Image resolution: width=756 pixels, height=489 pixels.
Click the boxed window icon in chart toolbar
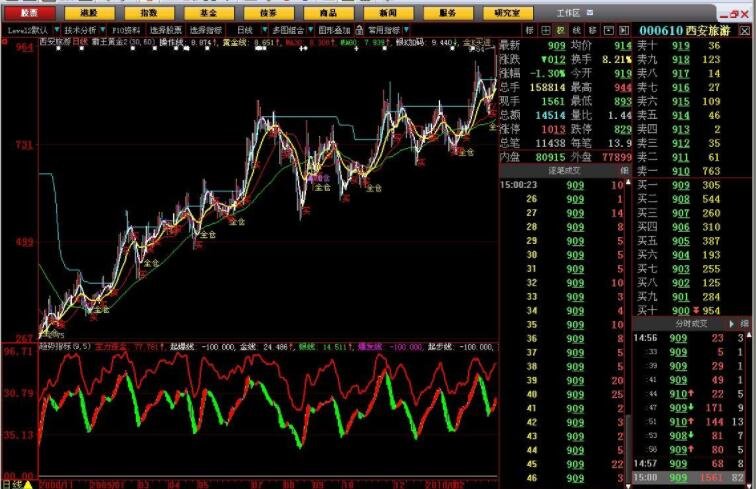[609, 30]
